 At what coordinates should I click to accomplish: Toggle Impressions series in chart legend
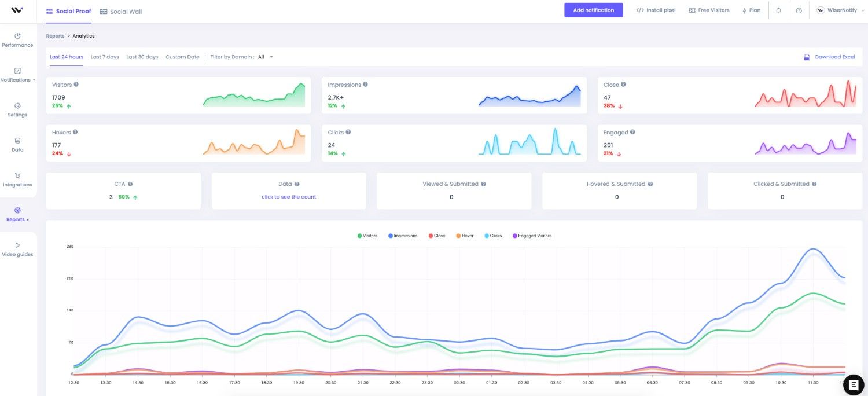(403, 236)
